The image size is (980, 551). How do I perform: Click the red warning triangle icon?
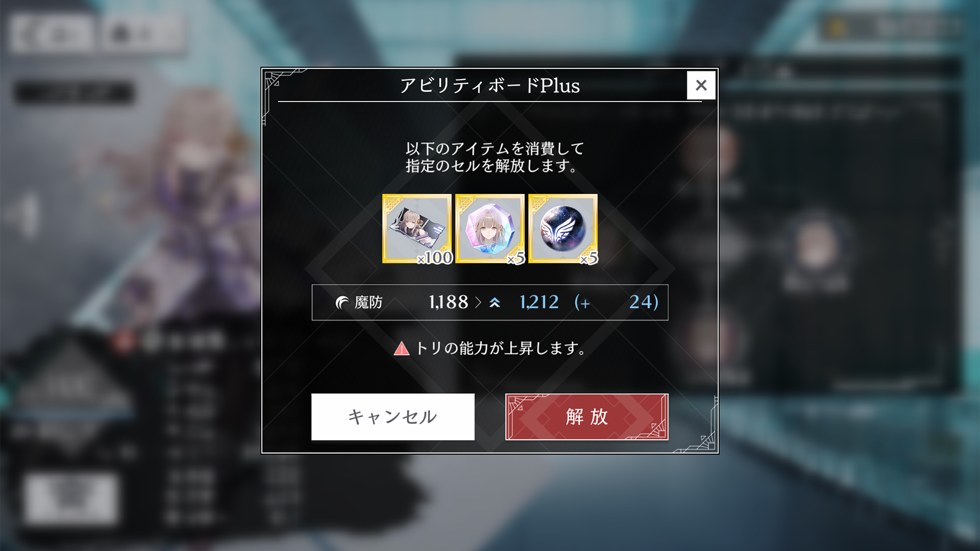pyautogui.click(x=402, y=348)
